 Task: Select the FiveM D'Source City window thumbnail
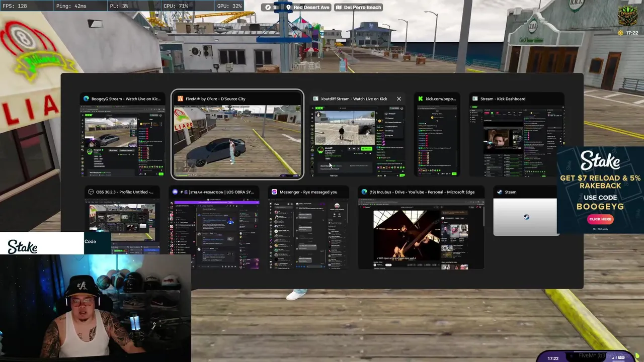237,141
